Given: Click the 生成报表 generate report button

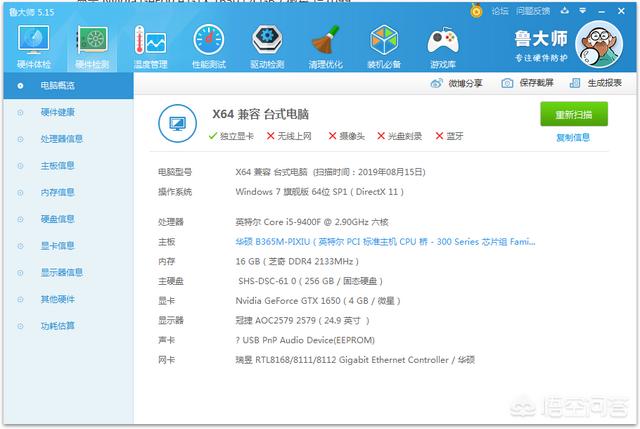Looking at the screenshot, I should 597,83.
